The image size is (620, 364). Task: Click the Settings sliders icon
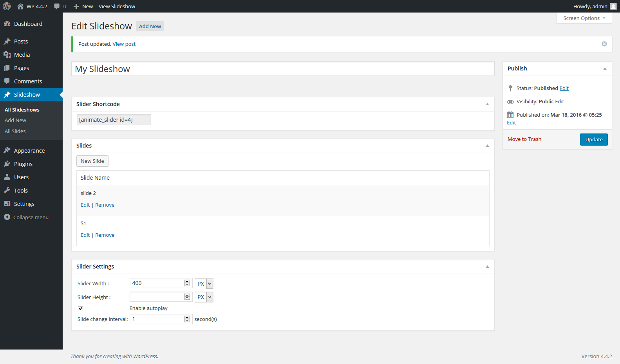click(x=7, y=204)
